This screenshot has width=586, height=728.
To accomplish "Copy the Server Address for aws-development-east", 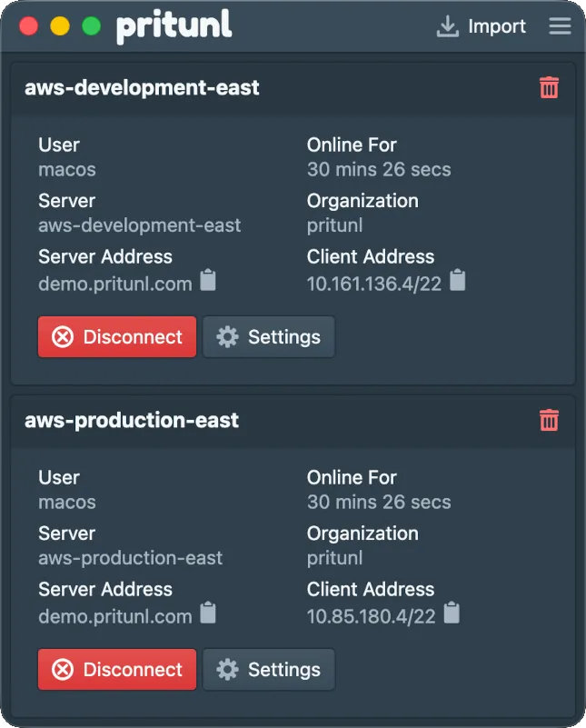I will coord(207,281).
